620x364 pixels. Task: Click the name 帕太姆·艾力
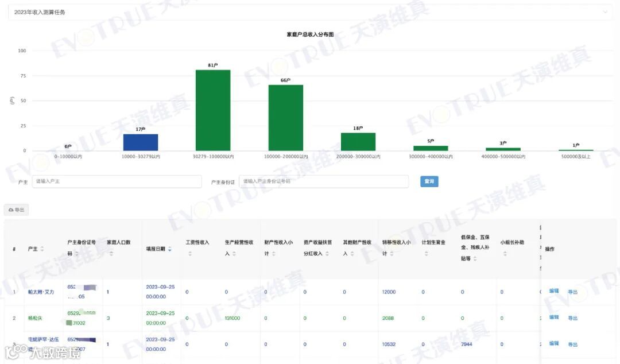click(41, 292)
